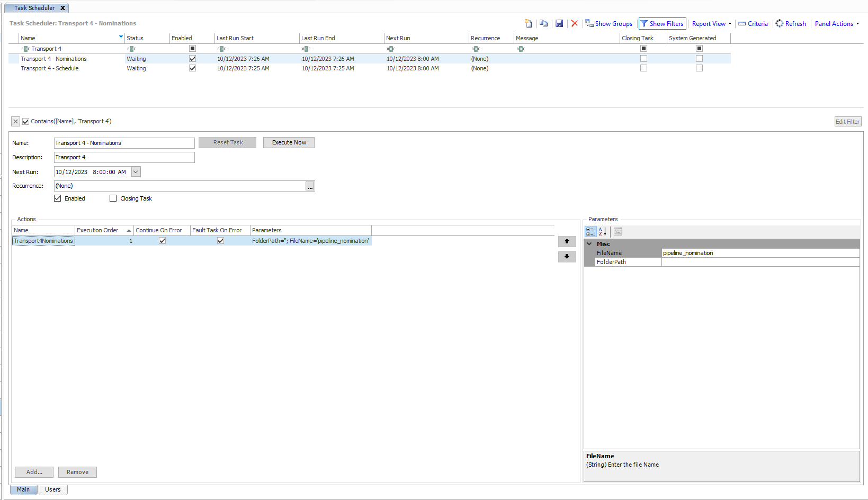Open the Report View dropdown
Screen dimensions: 868x500
711,24
